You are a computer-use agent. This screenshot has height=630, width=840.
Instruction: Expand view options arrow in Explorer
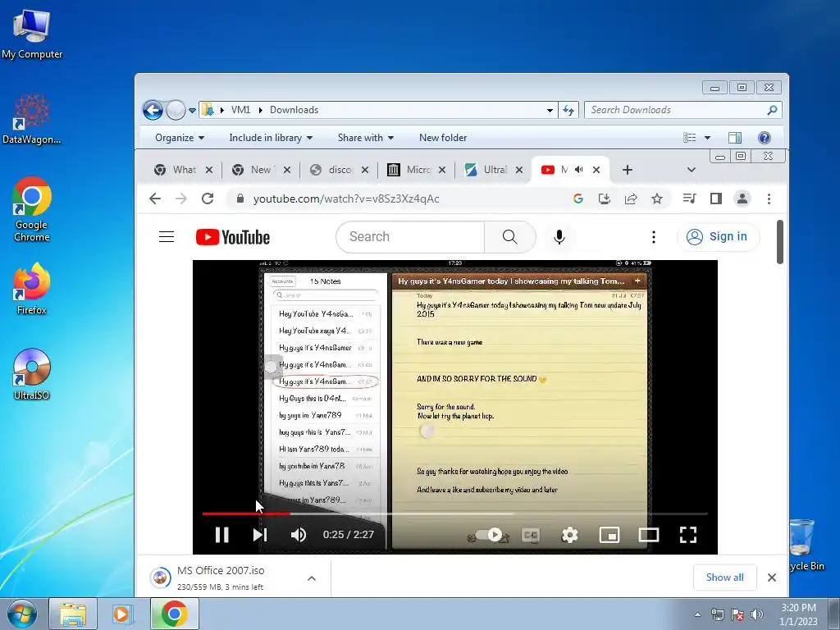coord(707,138)
